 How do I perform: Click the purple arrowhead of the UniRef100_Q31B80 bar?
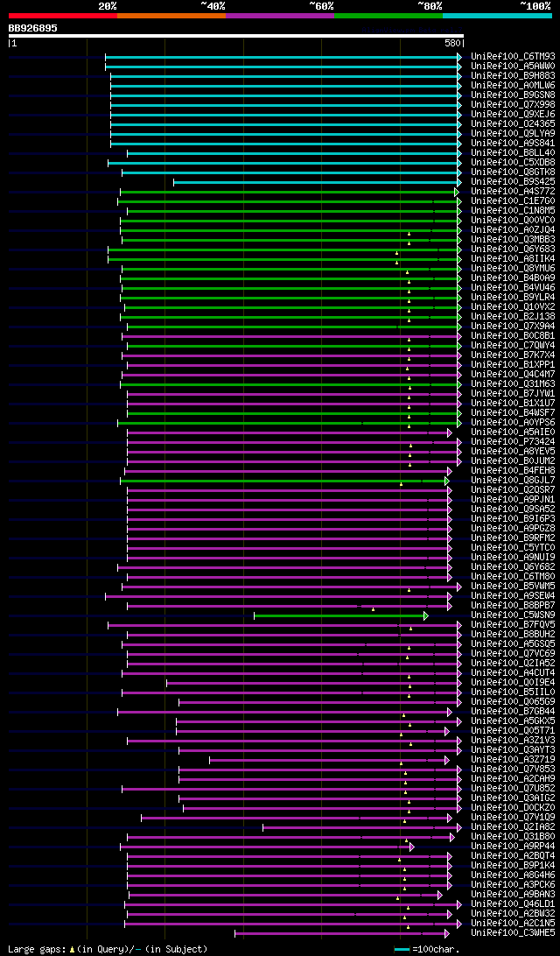[452, 837]
